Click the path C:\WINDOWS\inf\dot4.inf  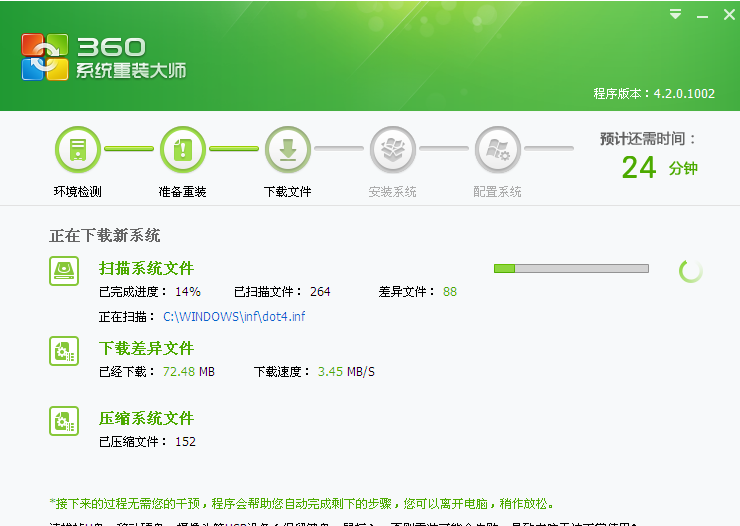click(234, 316)
